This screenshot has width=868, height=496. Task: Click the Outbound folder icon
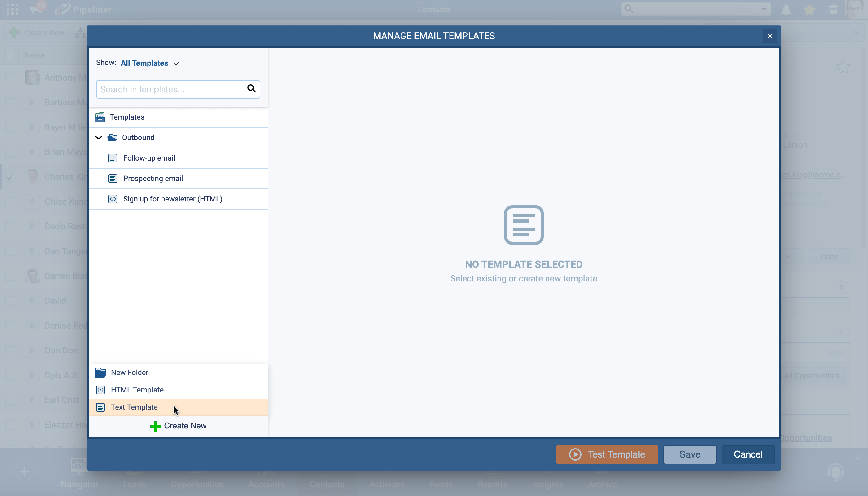113,138
